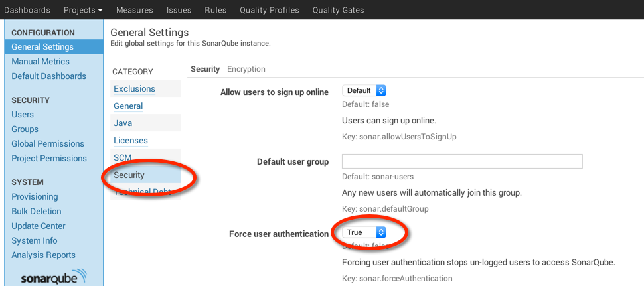
Task: Open System Info page
Action: [34, 240]
